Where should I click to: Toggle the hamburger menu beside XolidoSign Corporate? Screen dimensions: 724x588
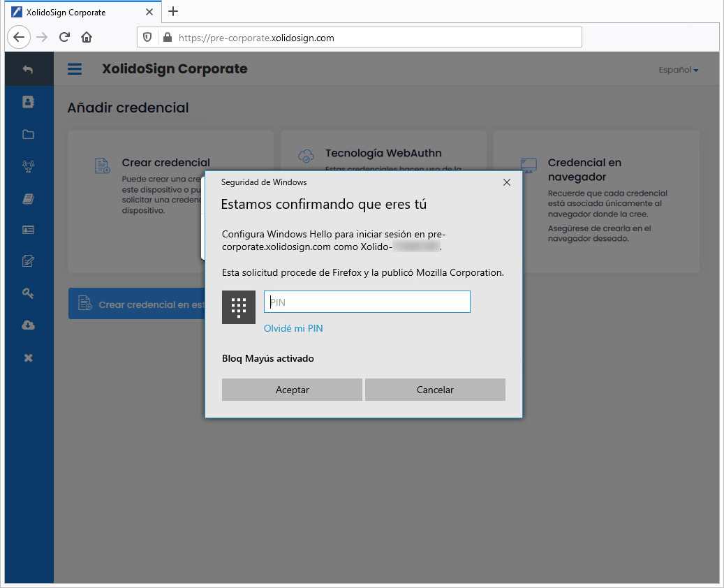75,69
